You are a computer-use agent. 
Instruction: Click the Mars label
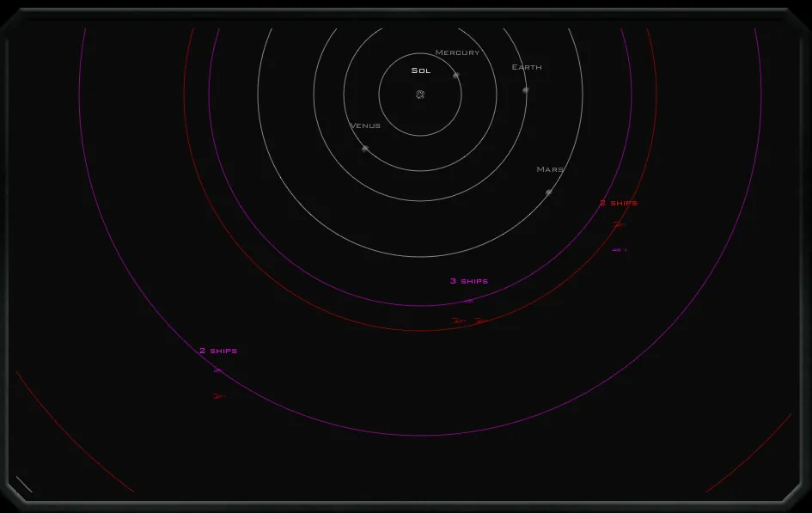(x=550, y=169)
